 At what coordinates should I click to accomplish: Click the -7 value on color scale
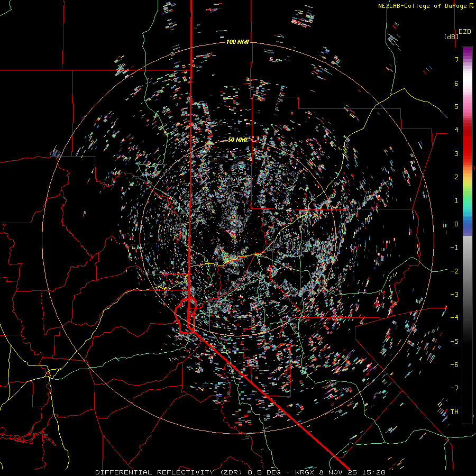point(454,388)
